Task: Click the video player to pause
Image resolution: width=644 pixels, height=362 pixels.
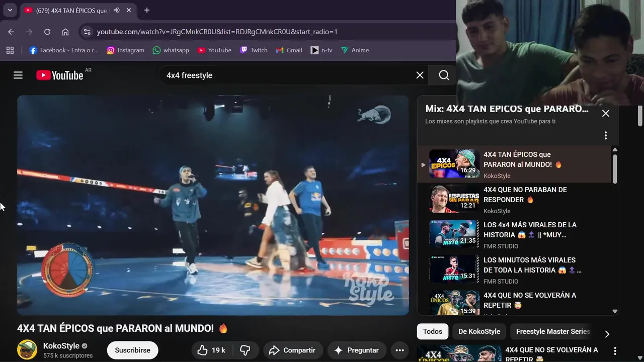Action: pyautogui.click(x=213, y=205)
